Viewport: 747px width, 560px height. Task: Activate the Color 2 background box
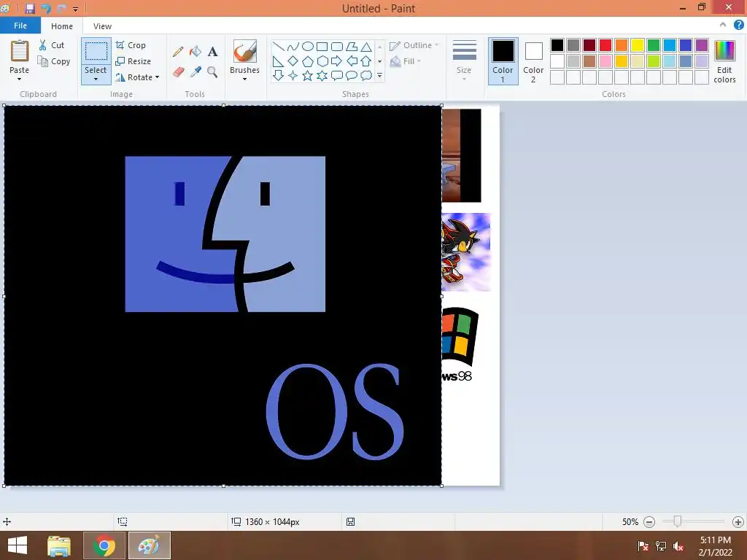(533, 61)
